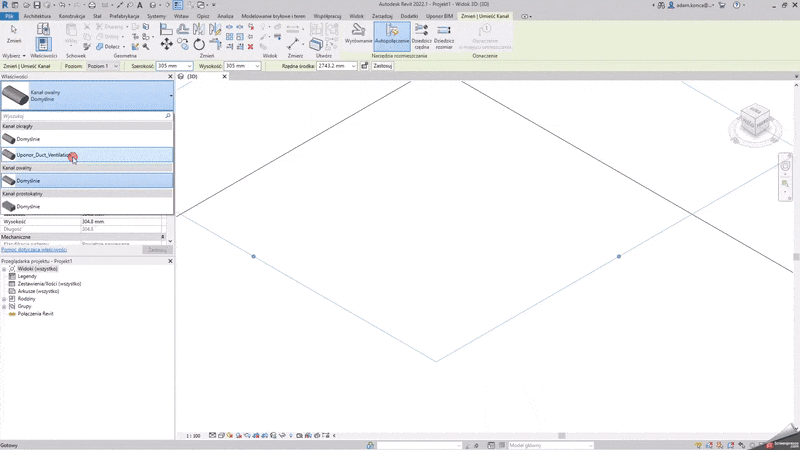Viewport: 800px width, 450px height.
Task: Open the Plik file menu
Action: 9,16
